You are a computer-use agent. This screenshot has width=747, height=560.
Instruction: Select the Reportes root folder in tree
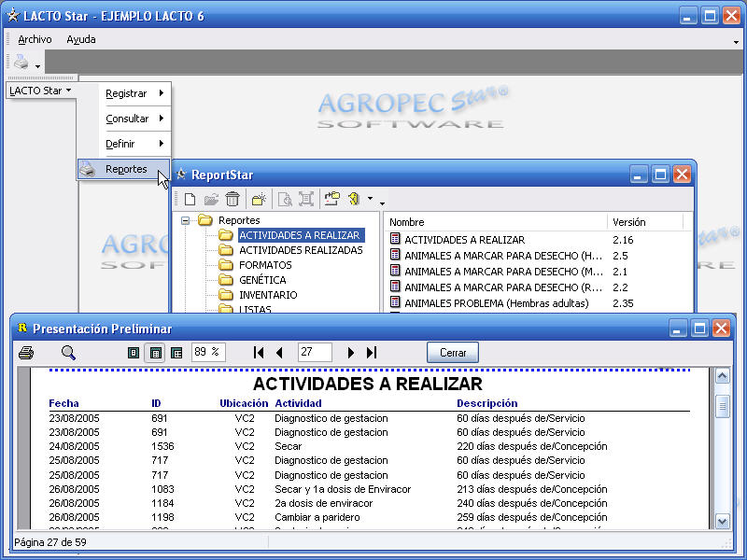[239, 220]
